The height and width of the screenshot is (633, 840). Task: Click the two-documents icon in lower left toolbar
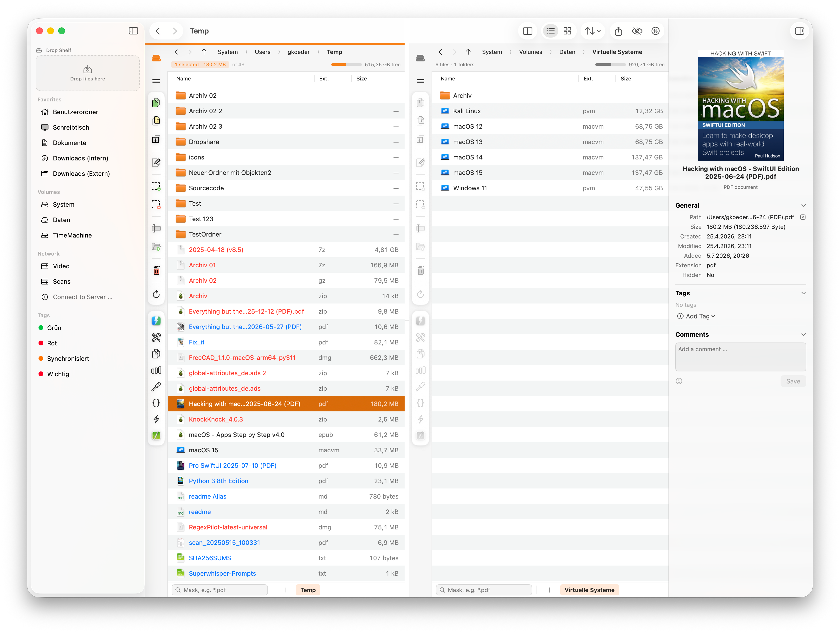156,354
